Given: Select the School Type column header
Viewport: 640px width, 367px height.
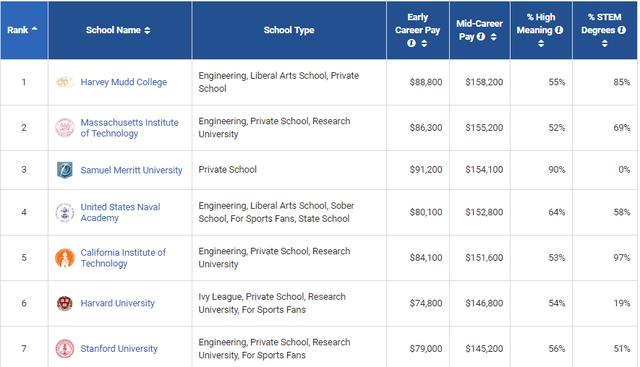Looking at the screenshot, I should (289, 30).
